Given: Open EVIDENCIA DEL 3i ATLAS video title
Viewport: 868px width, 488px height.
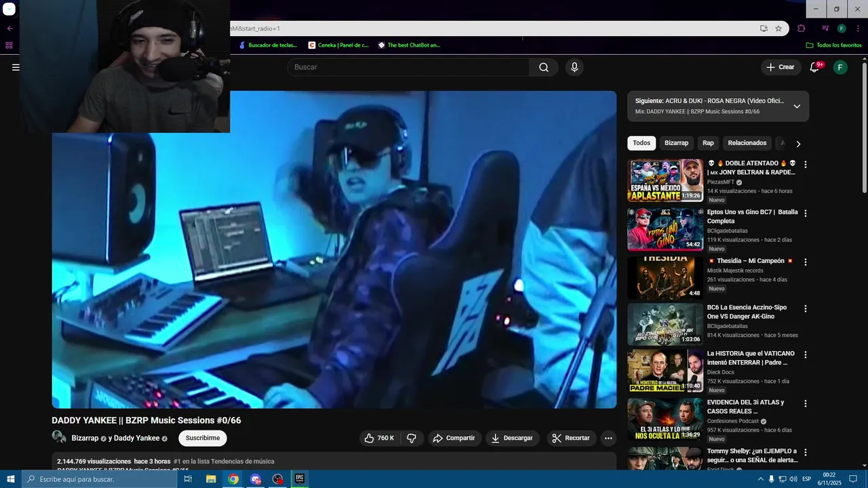Looking at the screenshot, I should pyautogui.click(x=745, y=407).
